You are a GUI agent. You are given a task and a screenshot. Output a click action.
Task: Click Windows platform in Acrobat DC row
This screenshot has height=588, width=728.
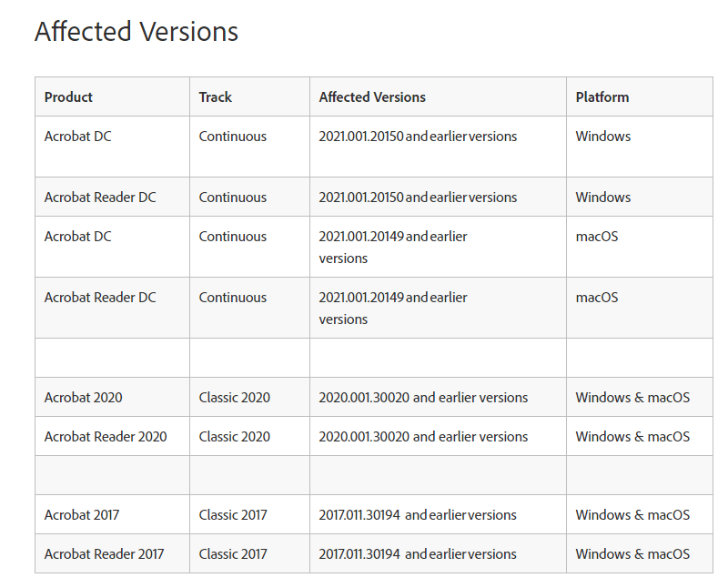tap(603, 137)
